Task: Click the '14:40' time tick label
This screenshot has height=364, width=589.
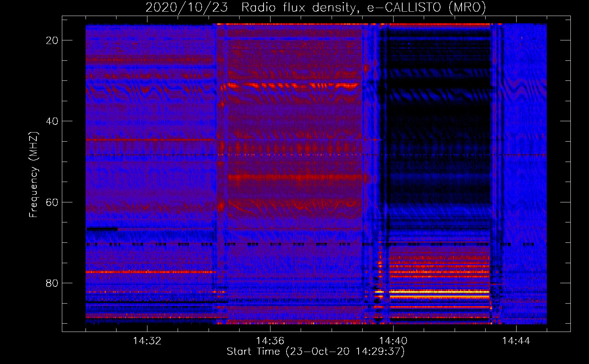Action: coord(393,341)
